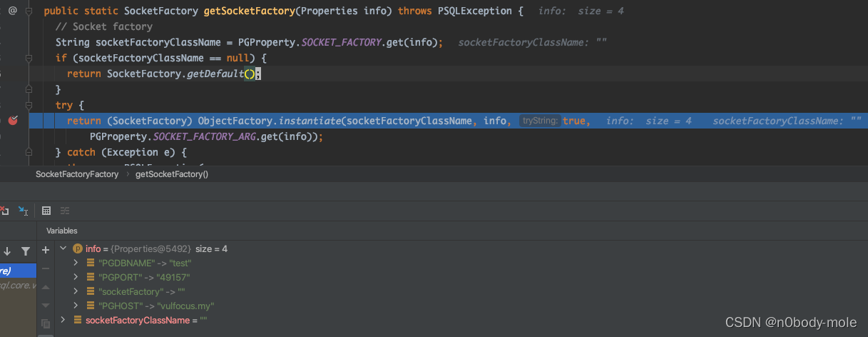Viewport: 868px width, 337px height.
Task: Click the highlighted return ObjectFactory.instantiate line
Action: (448, 121)
